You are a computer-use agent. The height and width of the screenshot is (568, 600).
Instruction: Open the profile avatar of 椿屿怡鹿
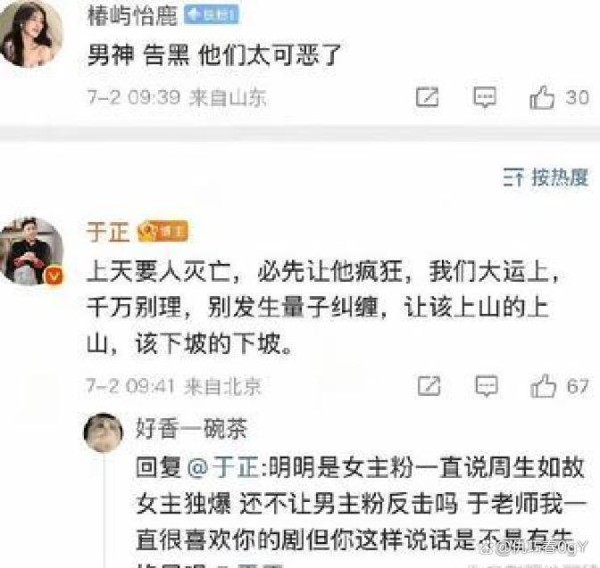[x=30, y=33]
